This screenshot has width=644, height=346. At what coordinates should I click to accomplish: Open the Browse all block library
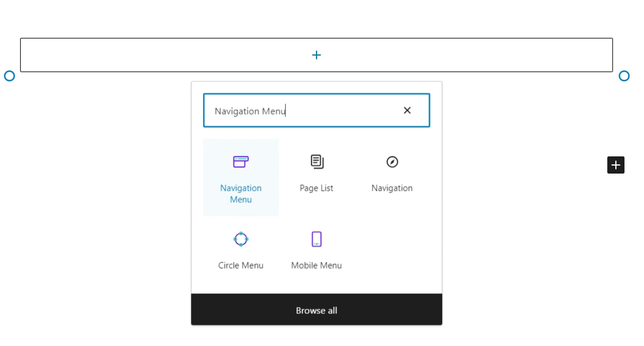pos(316,310)
